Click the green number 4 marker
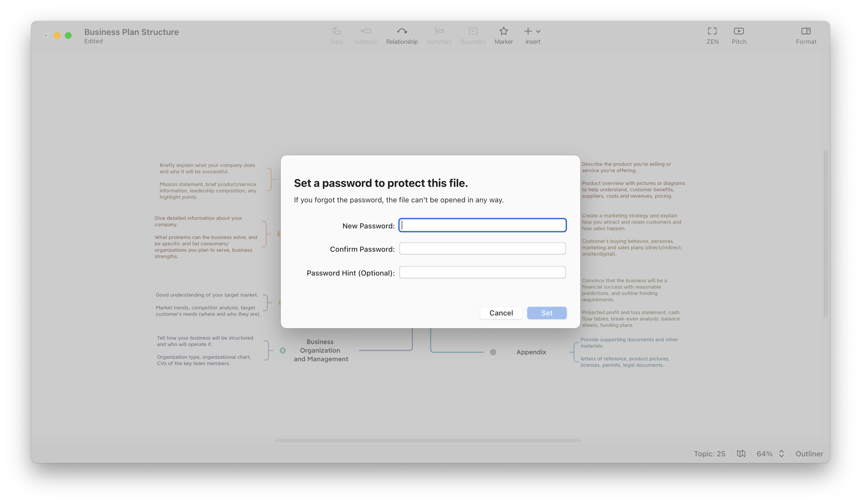 point(283,350)
